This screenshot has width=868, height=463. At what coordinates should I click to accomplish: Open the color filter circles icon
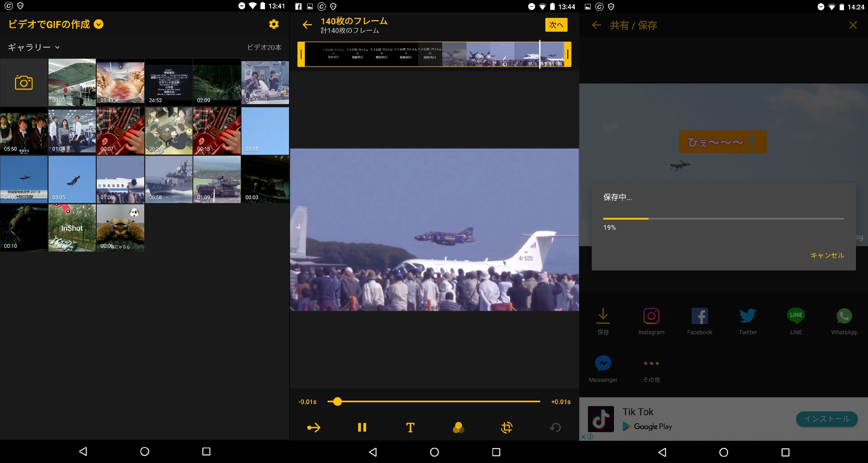pyautogui.click(x=458, y=427)
